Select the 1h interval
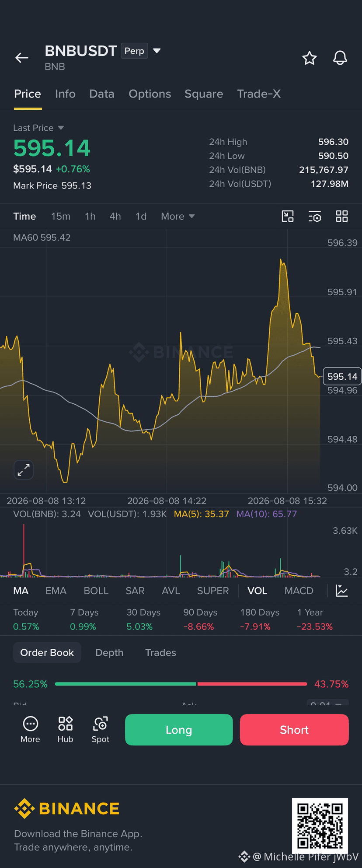Image resolution: width=362 pixels, height=868 pixels. pyautogui.click(x=90, y=216)
